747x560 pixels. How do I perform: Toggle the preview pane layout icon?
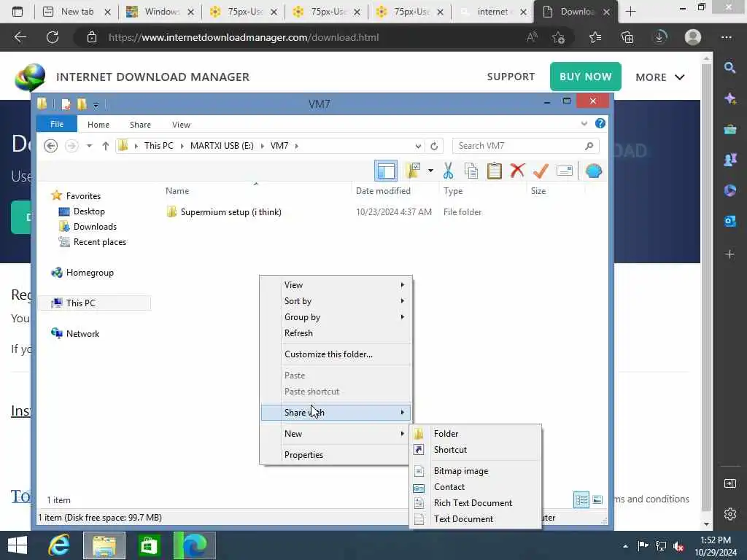click(385, 171)
